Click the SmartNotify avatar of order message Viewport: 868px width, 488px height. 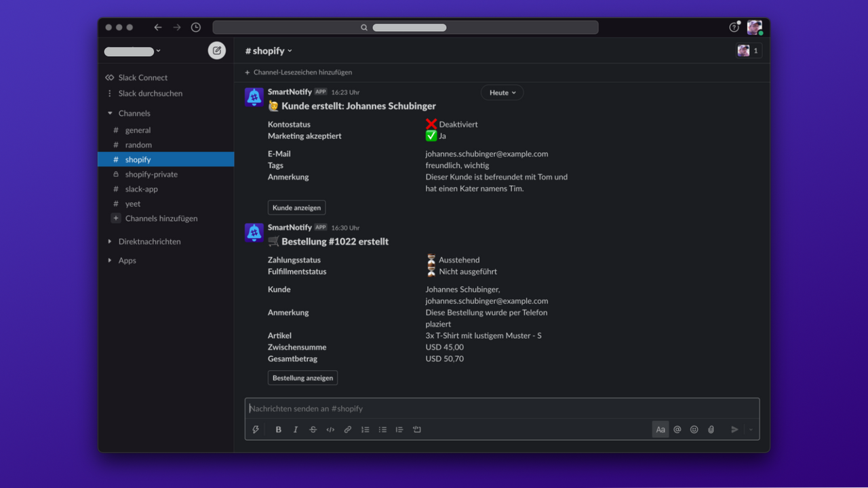click(x=254, y=232)
